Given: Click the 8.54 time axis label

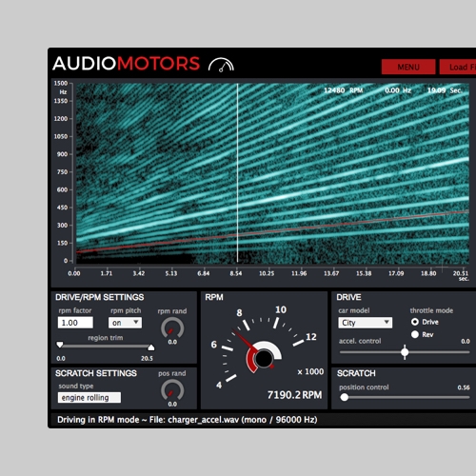Looking at the screenshot, I should tap(236, 273).
